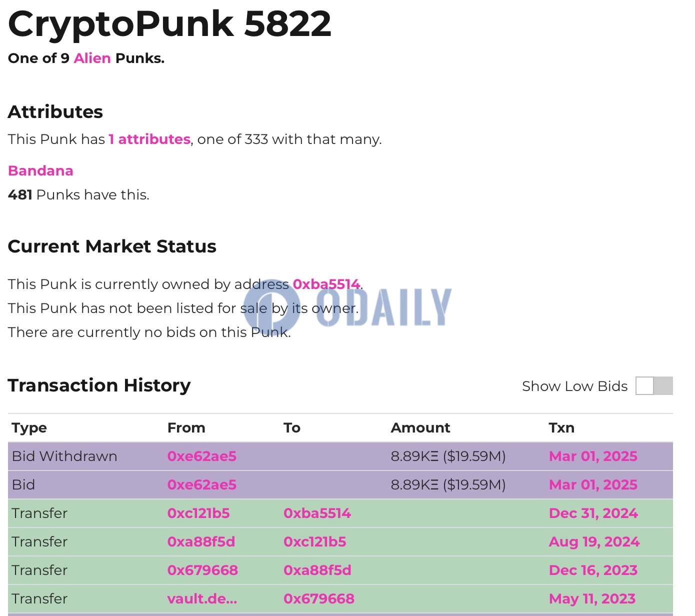This screenshot has width=695, height=616.
Task: Click recipient 0xba5514 in the Transfer row
Action: 317,513
